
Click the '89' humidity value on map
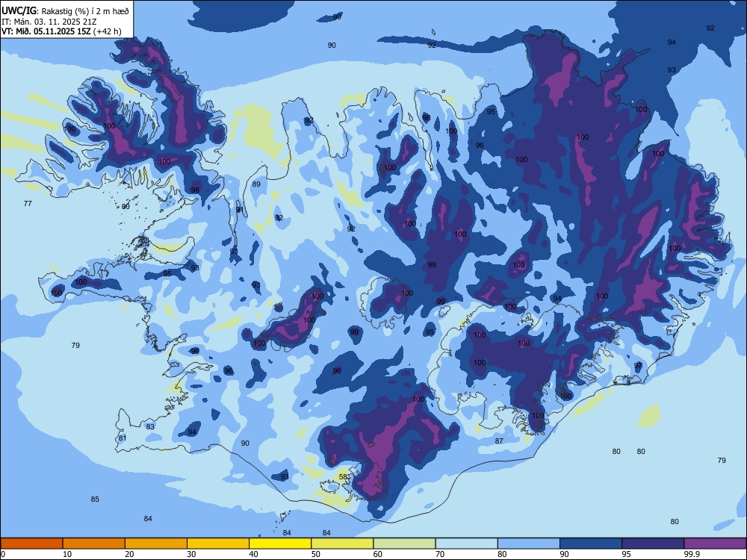pos(256,184)
